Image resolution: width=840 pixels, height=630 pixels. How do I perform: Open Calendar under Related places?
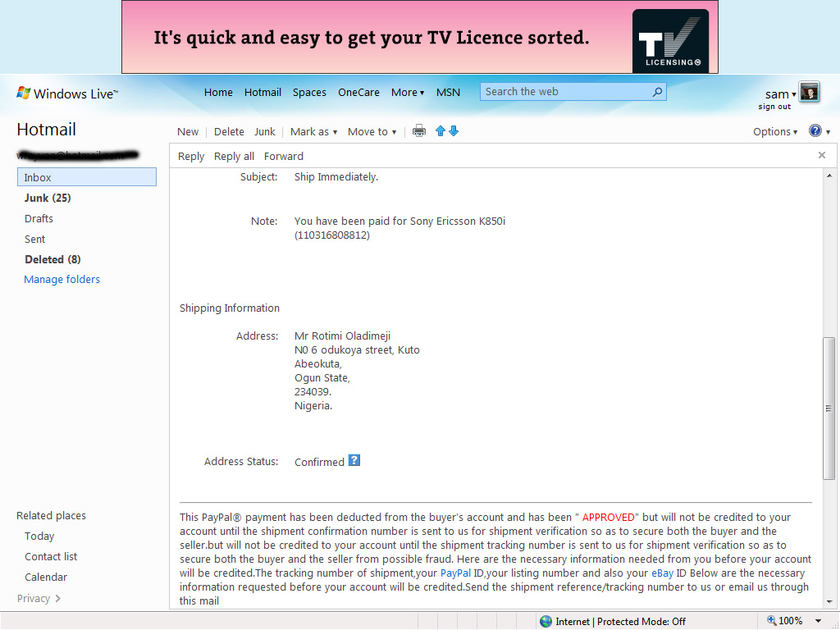click(46, 577)
